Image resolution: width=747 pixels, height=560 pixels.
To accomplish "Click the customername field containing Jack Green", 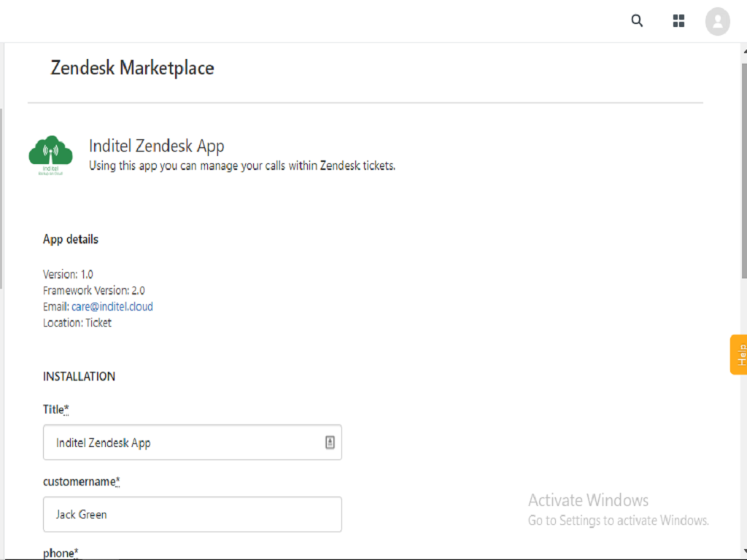I will pyautogui.click(x=192, y=514).
